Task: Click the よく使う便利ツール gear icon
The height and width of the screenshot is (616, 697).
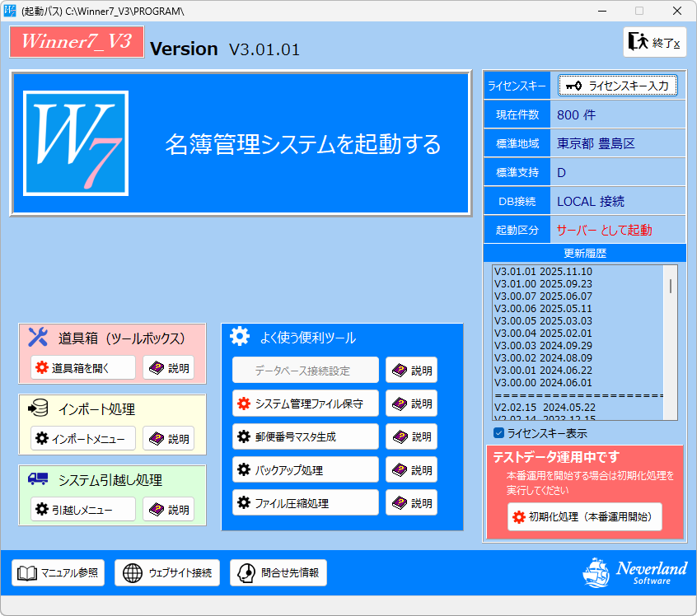Action: 240,337
